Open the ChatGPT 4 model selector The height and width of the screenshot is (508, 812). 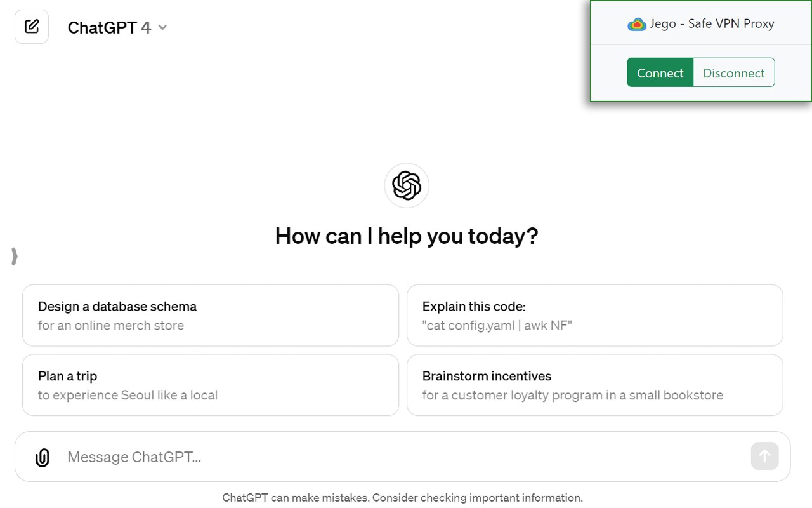click(x=109, y=27)
